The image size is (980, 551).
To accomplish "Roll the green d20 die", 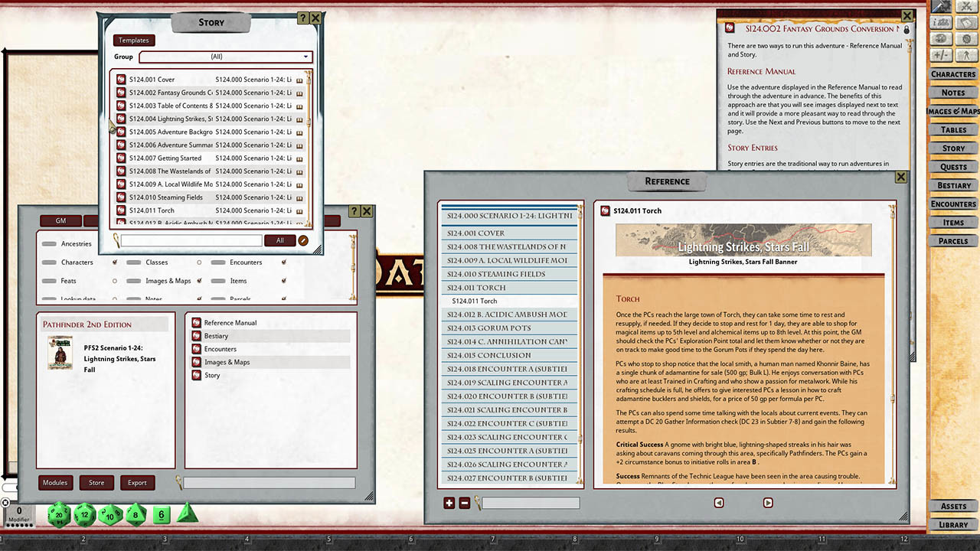I will tap(58, 515).
